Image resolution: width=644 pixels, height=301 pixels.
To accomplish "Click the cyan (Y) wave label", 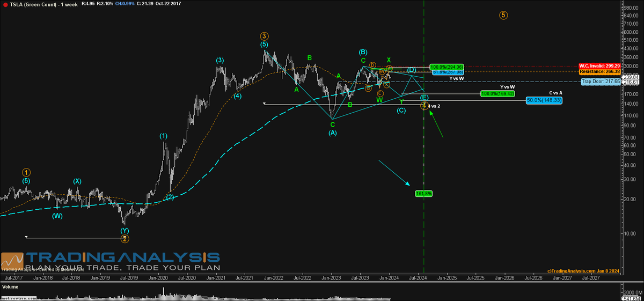I will click(125, 231).
